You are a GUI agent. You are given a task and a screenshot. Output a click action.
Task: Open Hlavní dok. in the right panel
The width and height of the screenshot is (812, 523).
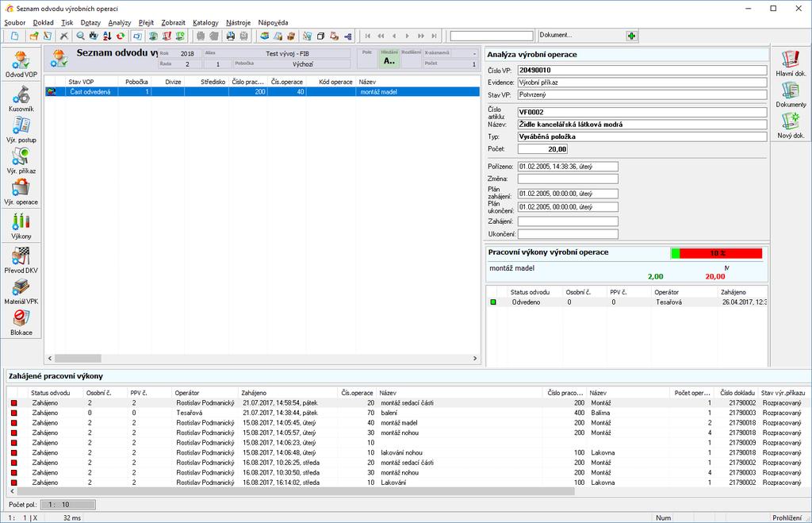pos(791,63)
